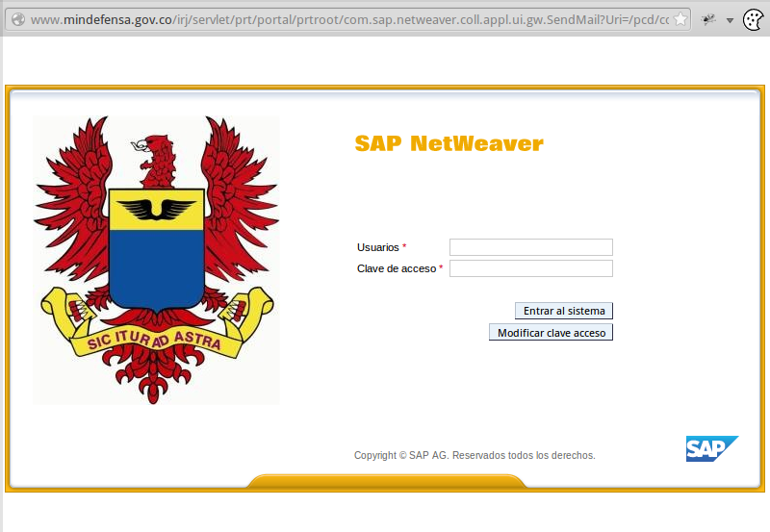
Task: Click the globe site-info icon in address bar
Action: 18,19
